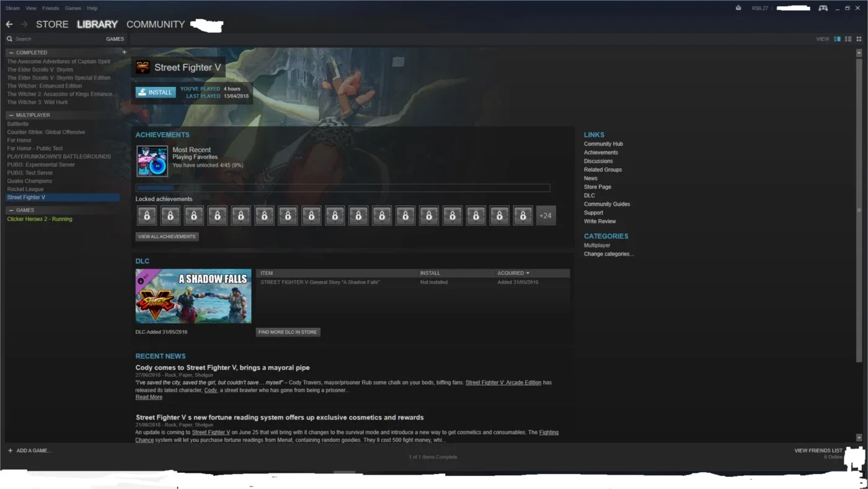
Task: Switch library to grid view icon
Action: tap(859, 39)
